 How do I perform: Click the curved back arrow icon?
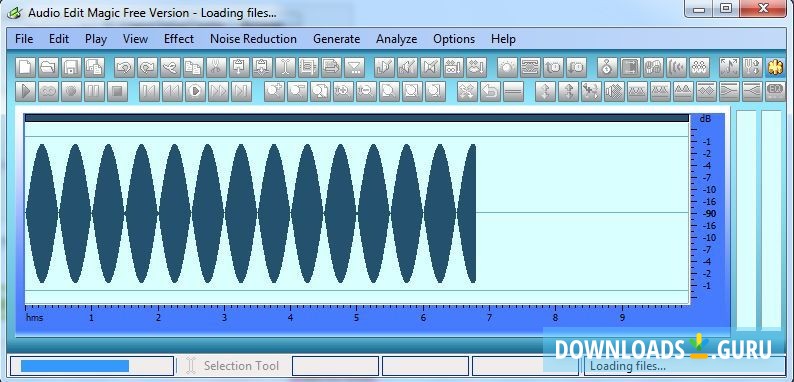coord(490,92)
